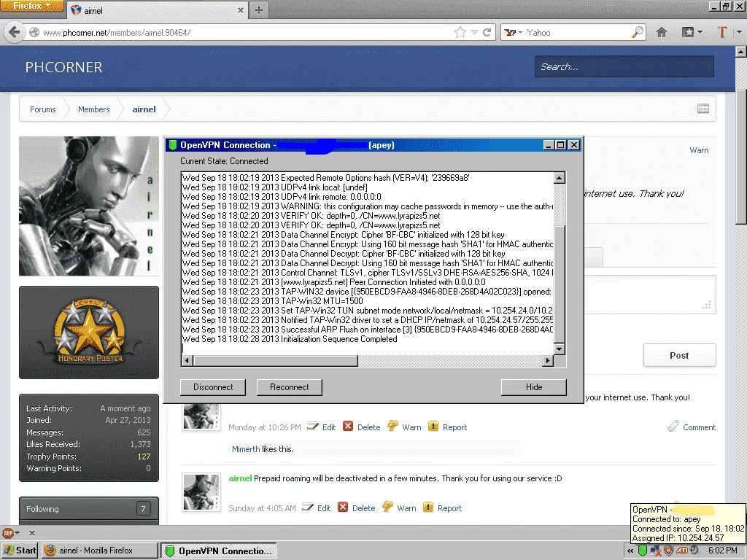Close the add-on bar with X
This screenshot has height=560, width=747.
[x=32, y=533]
